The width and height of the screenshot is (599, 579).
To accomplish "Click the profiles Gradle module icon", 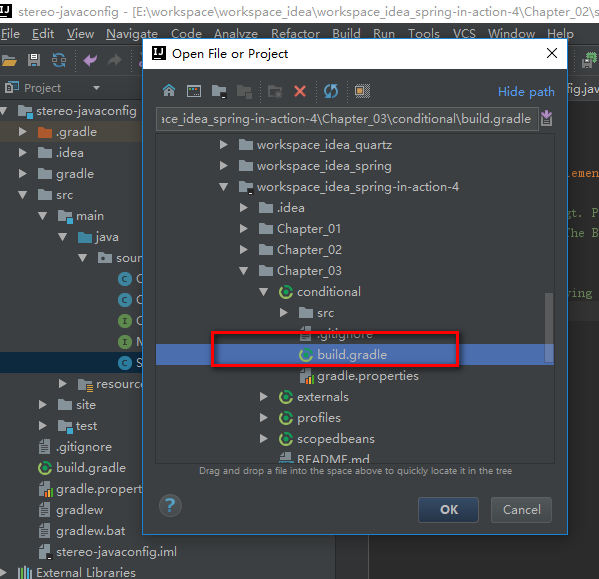I will [x=286, y=418].
